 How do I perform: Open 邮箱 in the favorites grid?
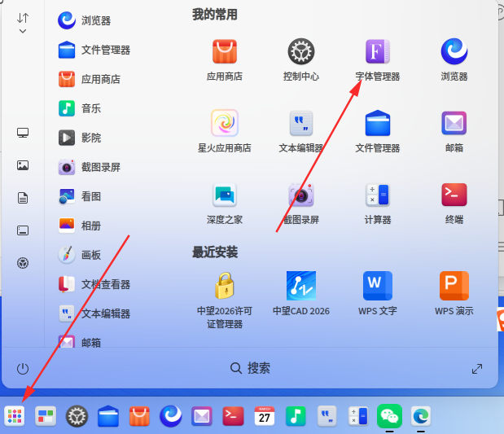(454, 131)
